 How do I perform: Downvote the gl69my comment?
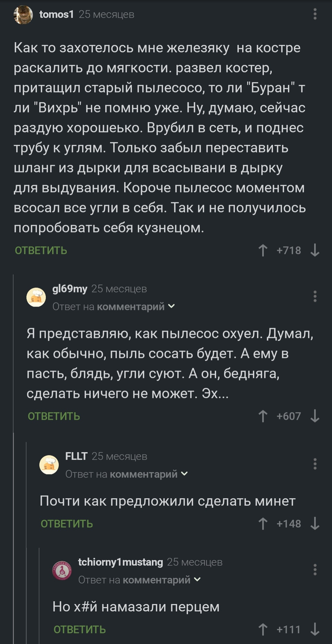coord(314,416)
